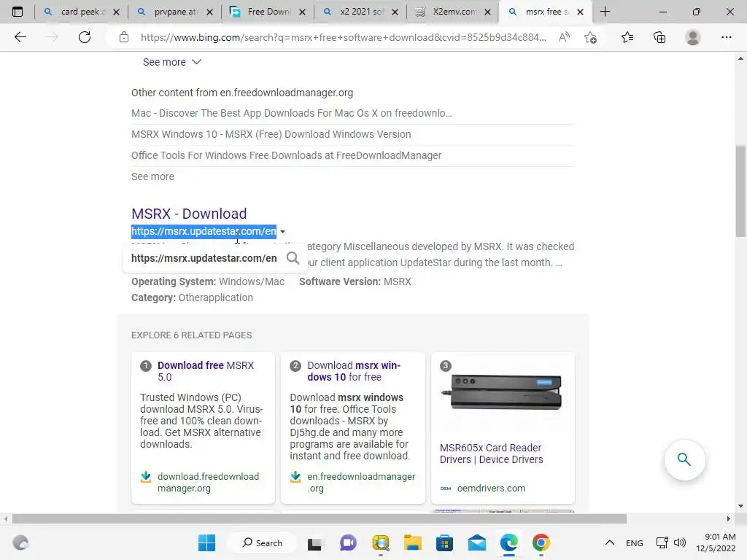
Task: Open taskbar search tool with magnifier folder icon
Action: click(x=381, y=542)
